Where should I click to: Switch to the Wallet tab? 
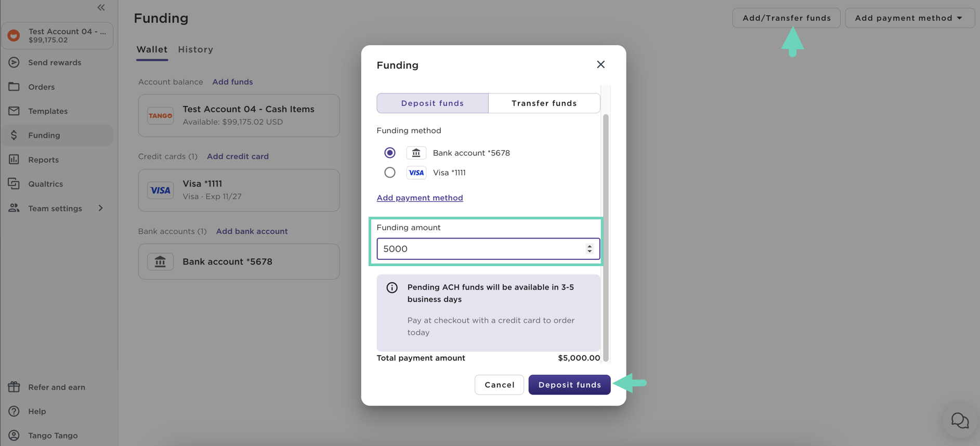point(152,49)
